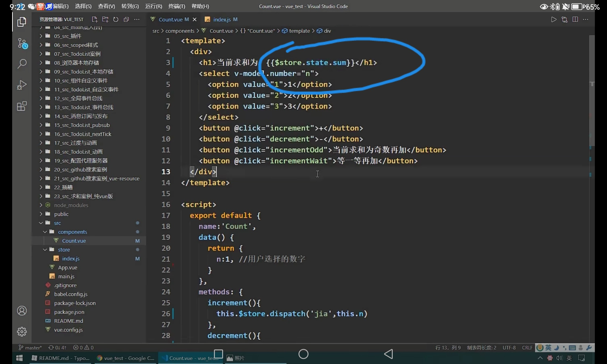Screen dimensions: 607x364
Task: Open the Manage gear settings icon
Action: point(22,332)
